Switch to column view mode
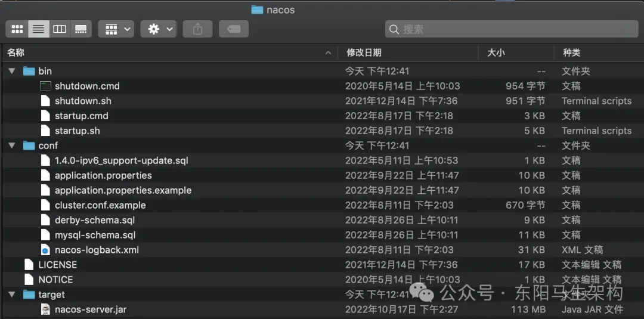The image size is (644, 319). point(60,29)
